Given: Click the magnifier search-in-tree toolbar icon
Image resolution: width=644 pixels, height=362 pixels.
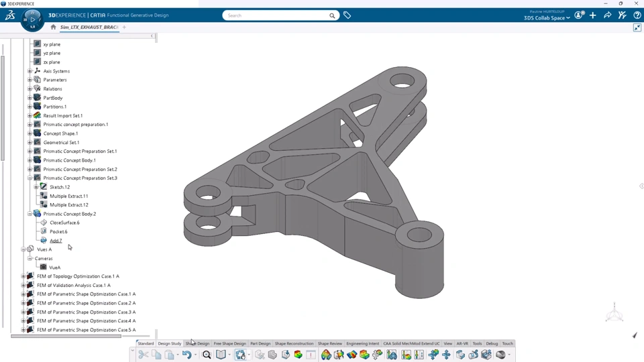Looking at the screenshot, I should tap(207, 355).
